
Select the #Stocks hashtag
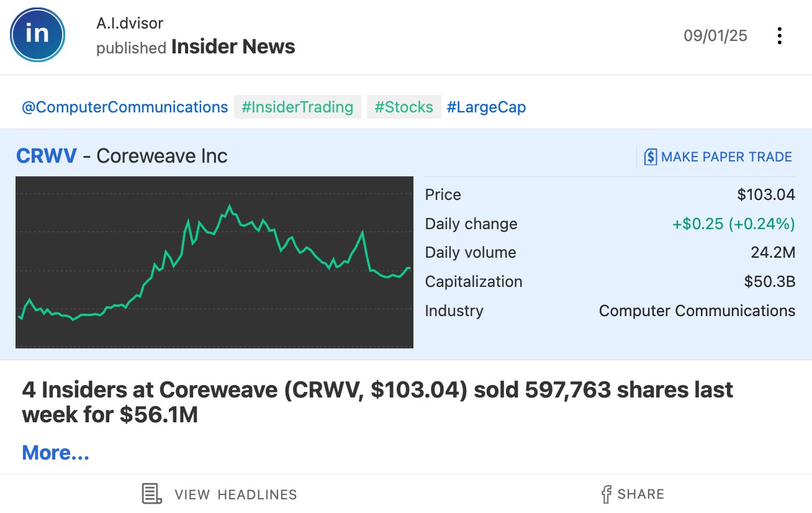(404, 107)
